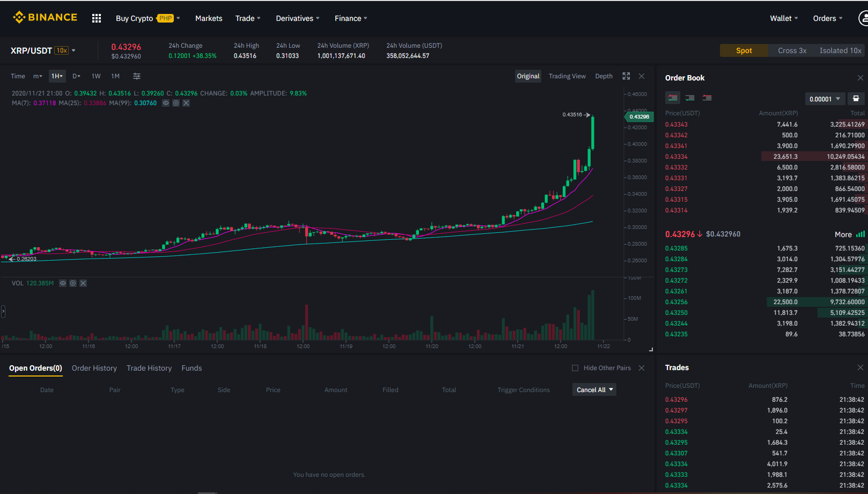Expand the Trade menu

click(248, 18)
